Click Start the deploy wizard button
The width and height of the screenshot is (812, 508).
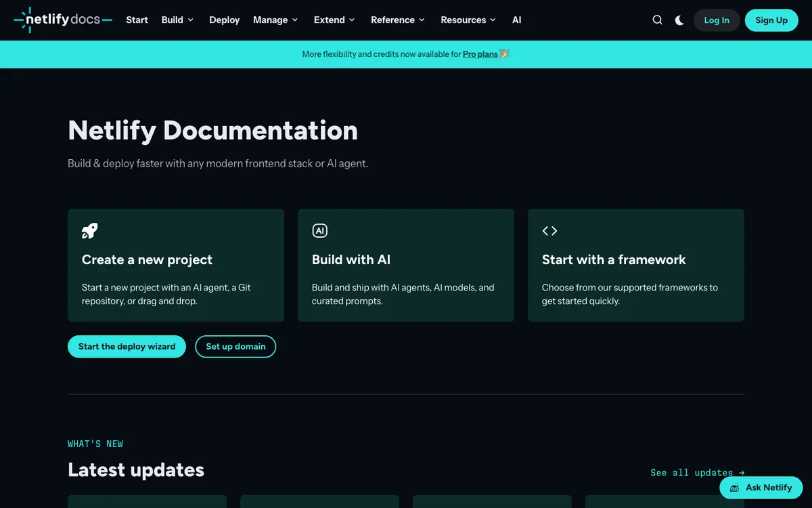127,346
